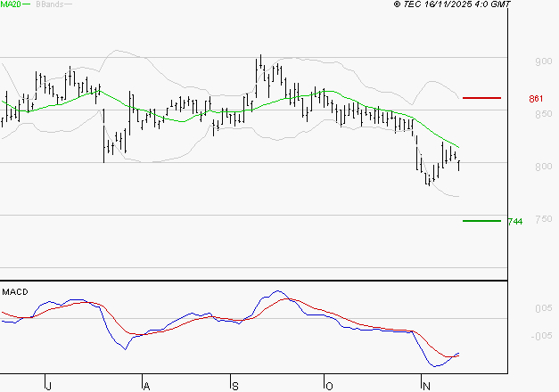The image size is (559, 392).
Task: Click the 800 price axis label
Action: (543, 167)
